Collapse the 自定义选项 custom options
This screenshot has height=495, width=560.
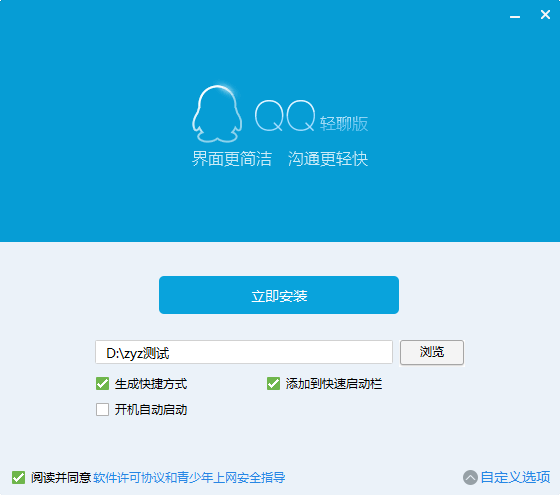[x=515, y=478]
